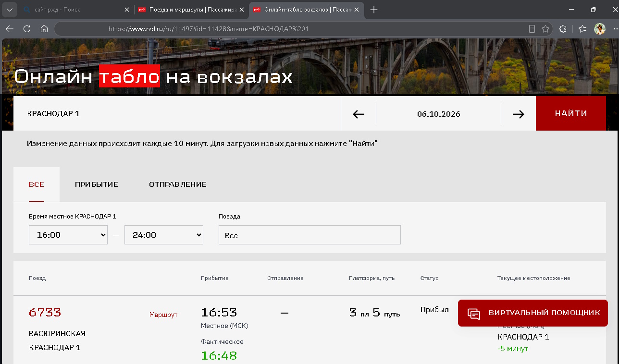Image resolution: width=619 pixels, height=364 pixels.
Task: Click 'Текущее местоположение' column header
Action: tap(533, 278)
